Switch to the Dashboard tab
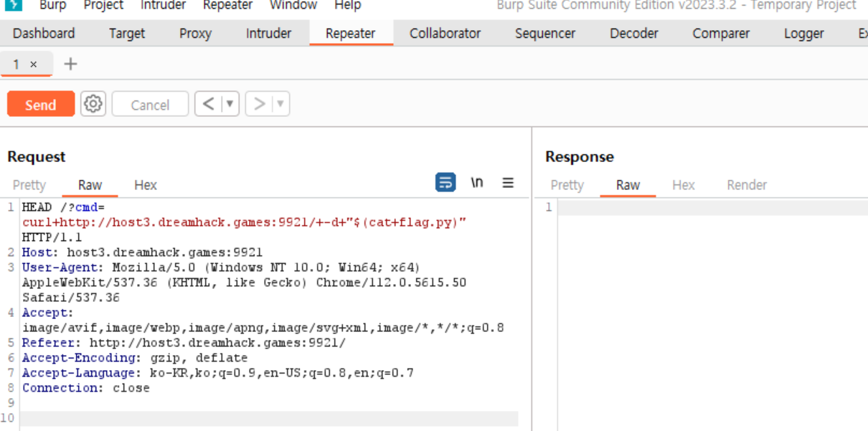Viewport: 868px width, 431px height. tap(44, 33)
